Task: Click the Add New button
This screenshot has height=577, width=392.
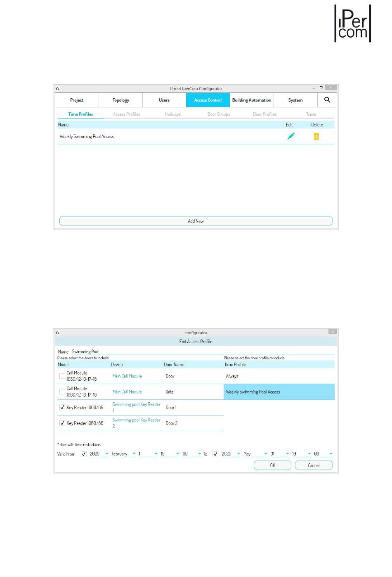Action: (196, 221)
